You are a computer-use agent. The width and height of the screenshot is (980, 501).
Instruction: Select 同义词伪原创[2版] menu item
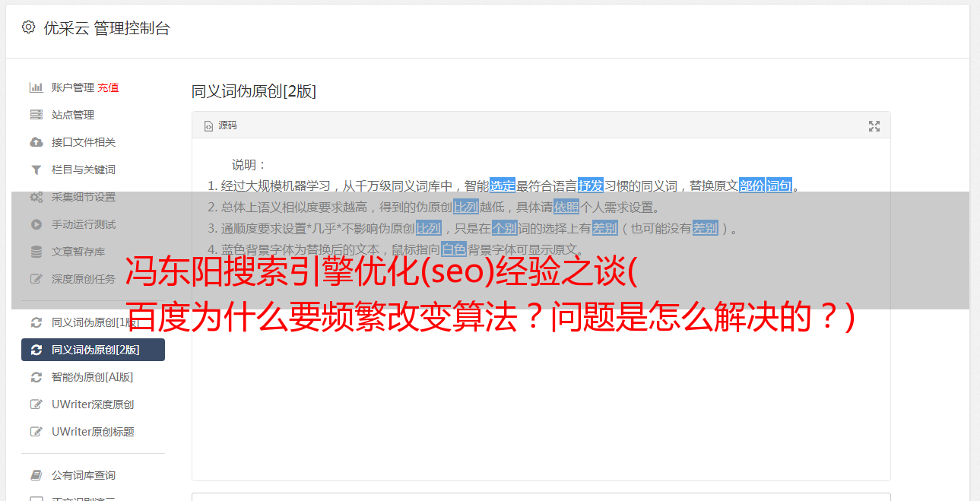click(93, 350)
